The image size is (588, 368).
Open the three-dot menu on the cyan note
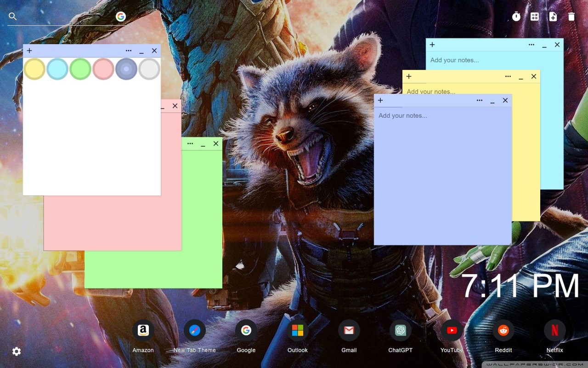(x=531, y=45)
